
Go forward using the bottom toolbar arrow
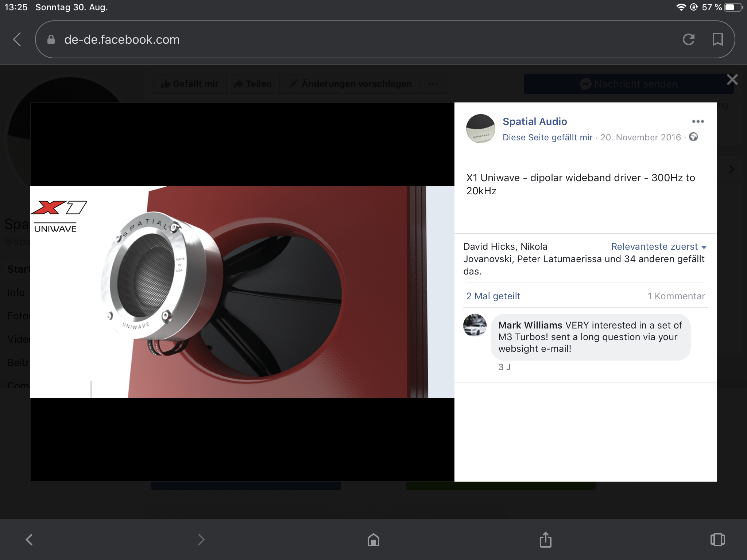click(x=201, y=540)
